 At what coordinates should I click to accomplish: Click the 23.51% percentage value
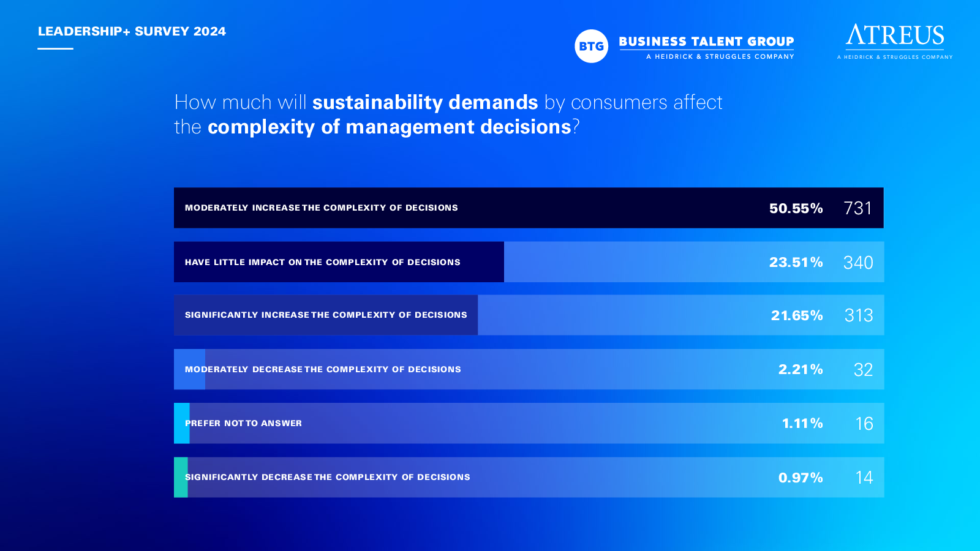click(x=796, y=262)
